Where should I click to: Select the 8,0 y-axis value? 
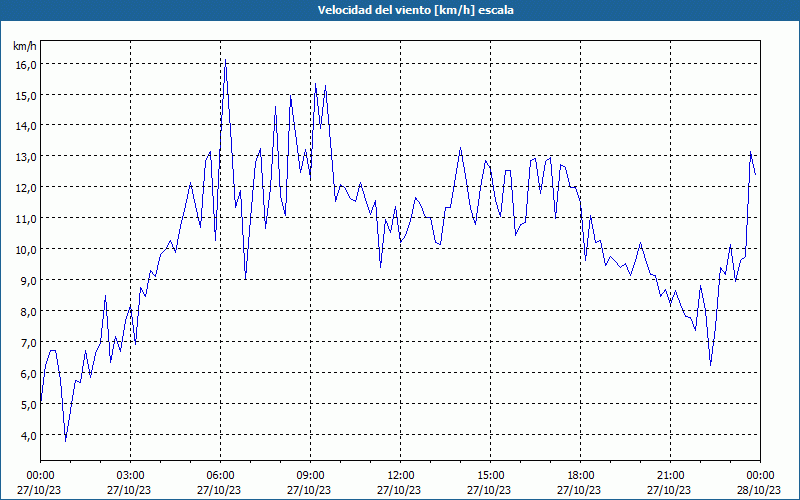29,312
